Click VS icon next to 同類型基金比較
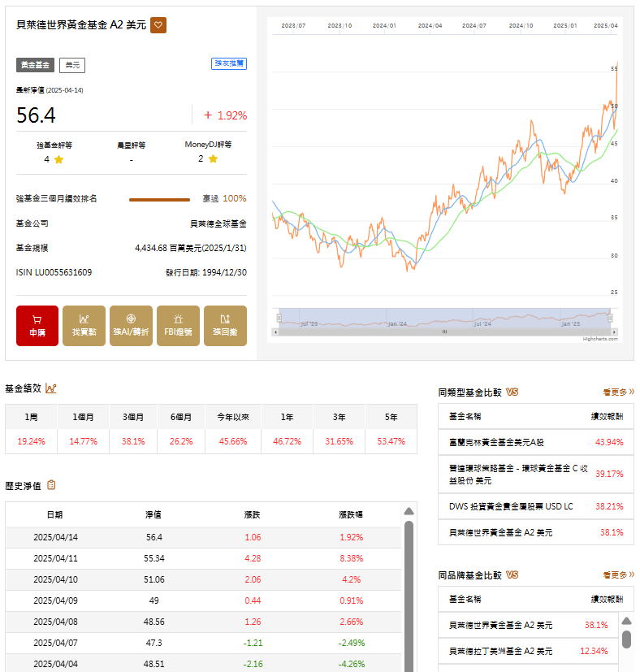The image size is (640, 672). 512,392
